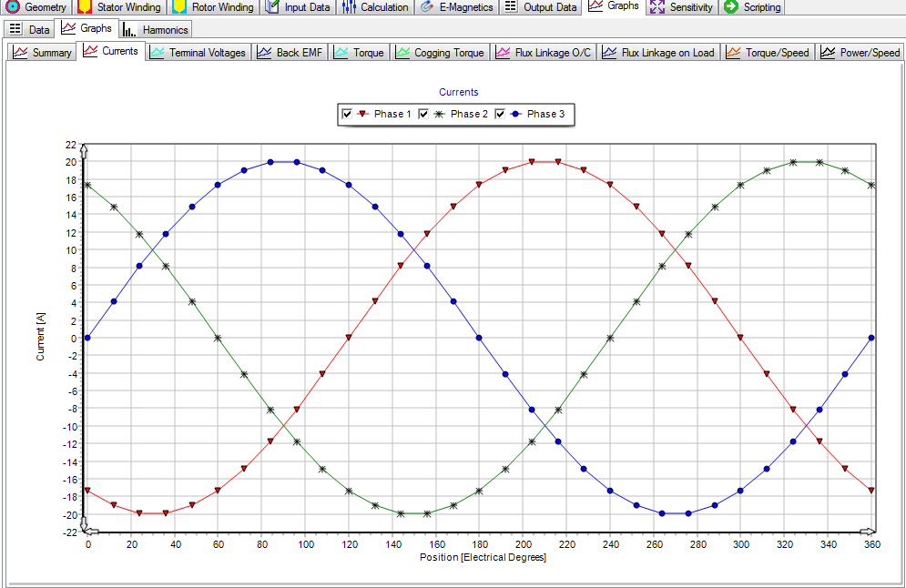
Task: Go to the Output Data tab
Action: click(540, 7)
